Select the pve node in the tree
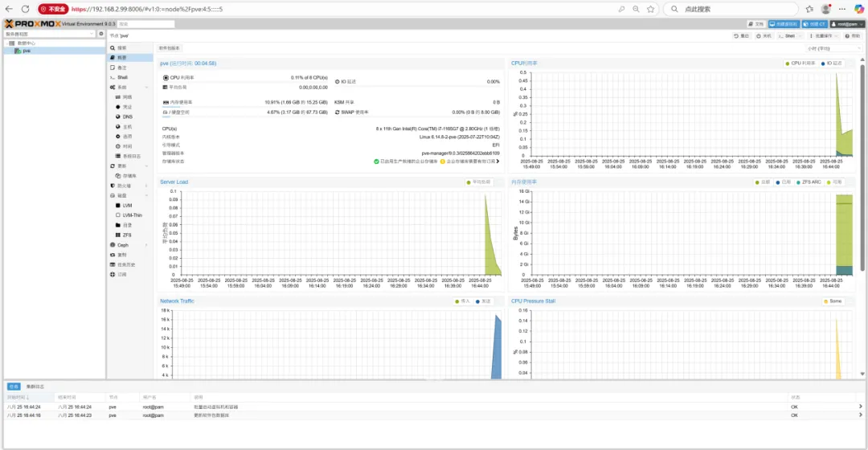The height and width of the screenshot is (450, 868). click(x=27, y=51)
